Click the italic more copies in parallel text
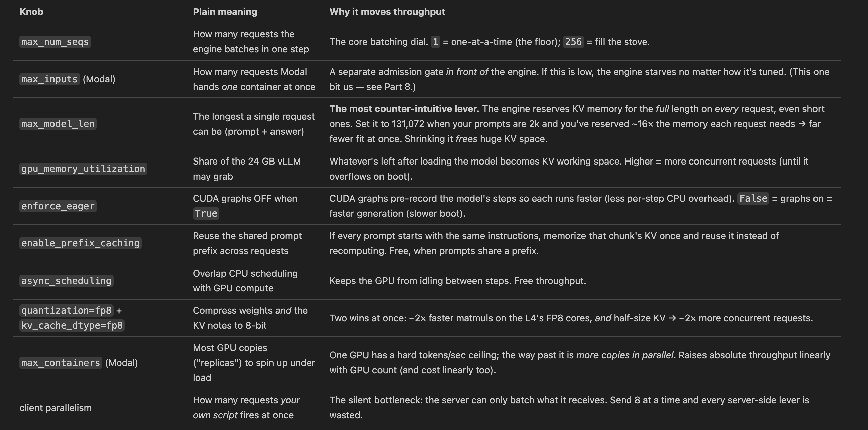The image size is (868, 430). pyautogui.click(x=625, y=355)
